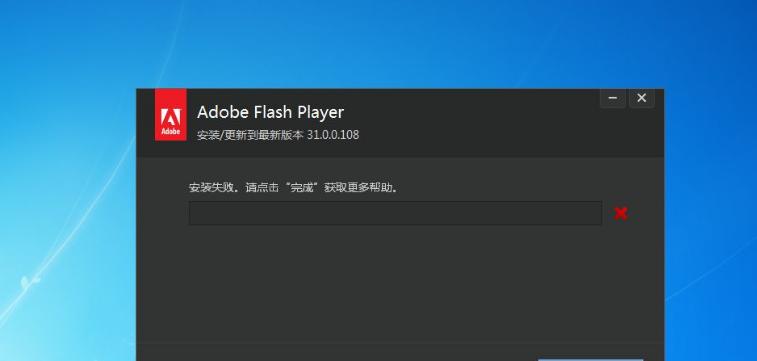This screenshot has height=361, width=757.
Task: Select the version number 31.0.0.108
Action: point(333,135)
